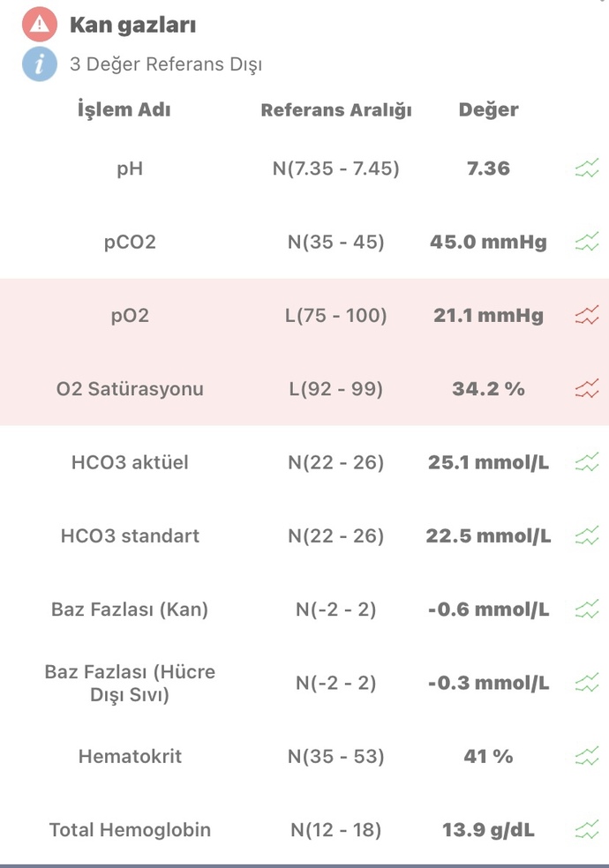Select the 7.36 pH value
Screen dimensions: 609x868
pos(488,168)
